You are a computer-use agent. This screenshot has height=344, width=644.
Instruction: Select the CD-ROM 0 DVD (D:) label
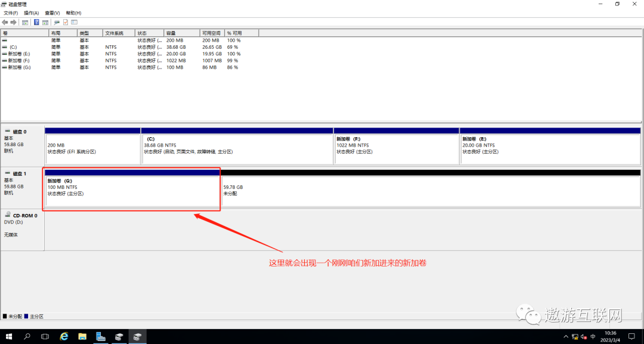pyautogui.click(x=22, y=230)
